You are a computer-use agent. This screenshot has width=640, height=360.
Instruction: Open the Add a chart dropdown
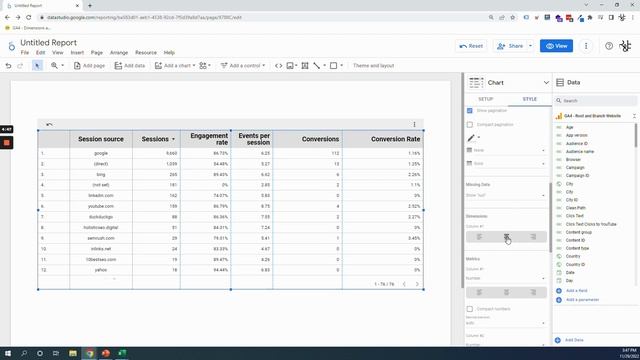coord(175,66)
